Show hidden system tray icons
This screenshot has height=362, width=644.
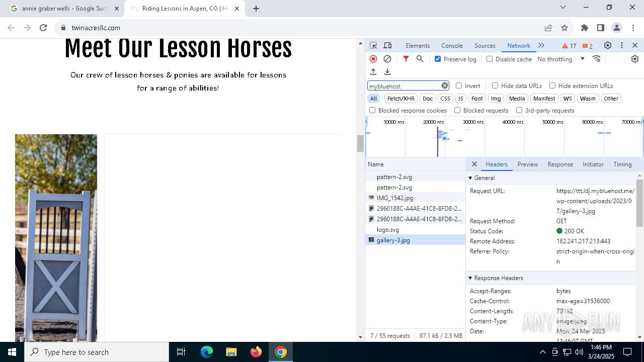tap(542, 352)
